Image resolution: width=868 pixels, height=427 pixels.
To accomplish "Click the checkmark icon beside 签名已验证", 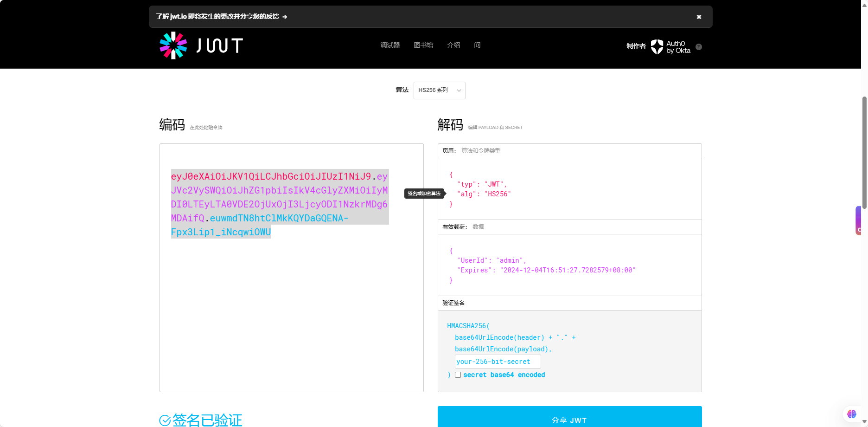I will click(165, 420).
